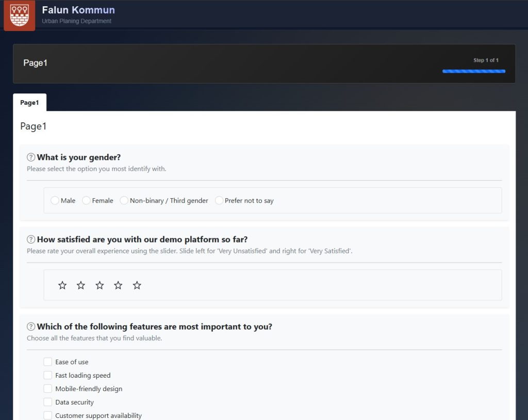Select Non-binary / Third gender option
Viewport: 528px width, 420px height.
pyautogui.click(x=124, y=200)
